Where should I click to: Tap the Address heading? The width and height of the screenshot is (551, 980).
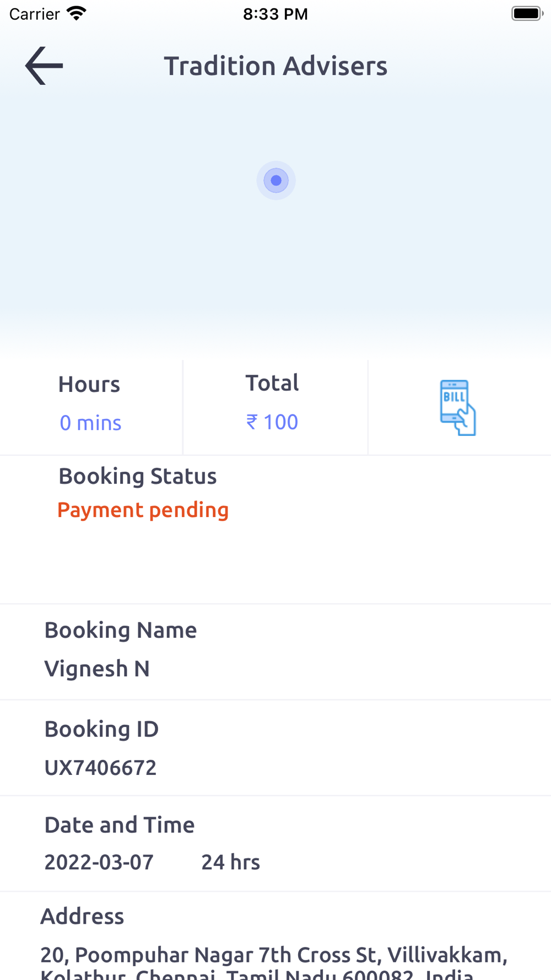82,916
